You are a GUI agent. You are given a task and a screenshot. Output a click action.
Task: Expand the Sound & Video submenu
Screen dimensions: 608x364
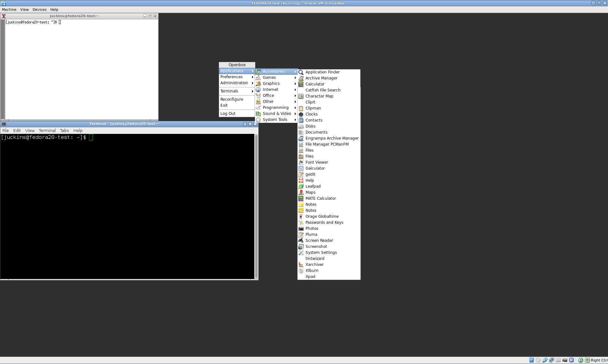coord(276,114)
